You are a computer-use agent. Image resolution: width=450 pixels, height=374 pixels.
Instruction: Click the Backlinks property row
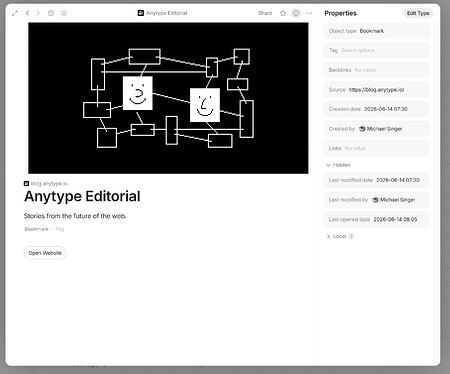[376, 70]
